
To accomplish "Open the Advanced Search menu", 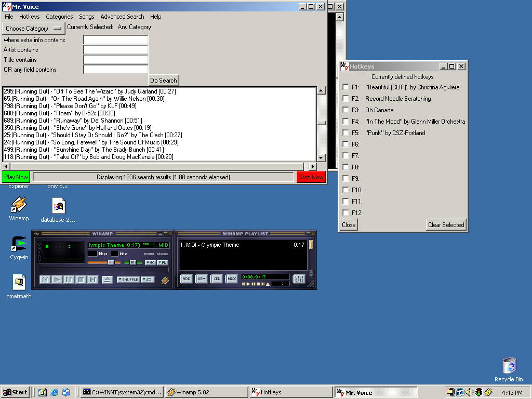I will pyautogui.click(x=123, y=17).
